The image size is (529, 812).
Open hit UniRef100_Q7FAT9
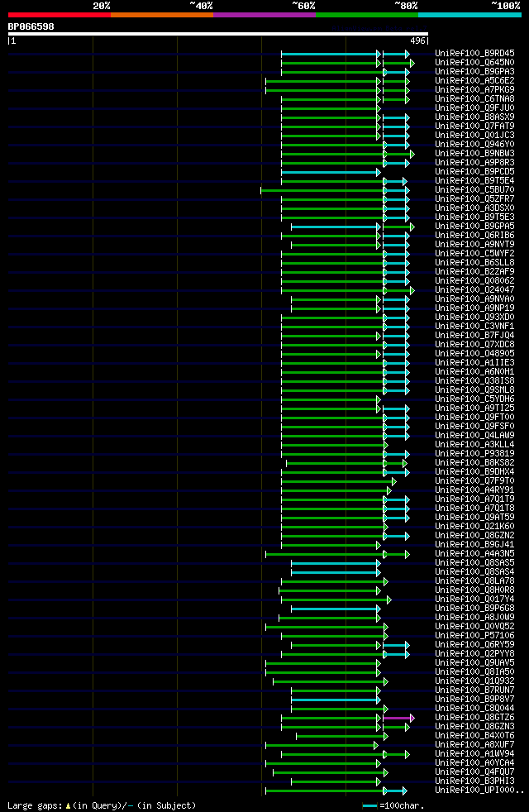coord(474,127)
